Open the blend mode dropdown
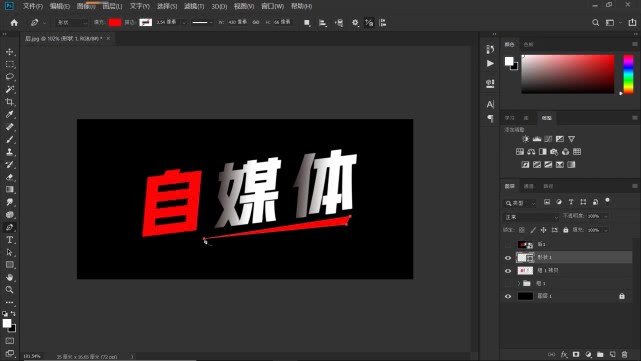The width and height of the screenshot is (641, 361). 531,217
